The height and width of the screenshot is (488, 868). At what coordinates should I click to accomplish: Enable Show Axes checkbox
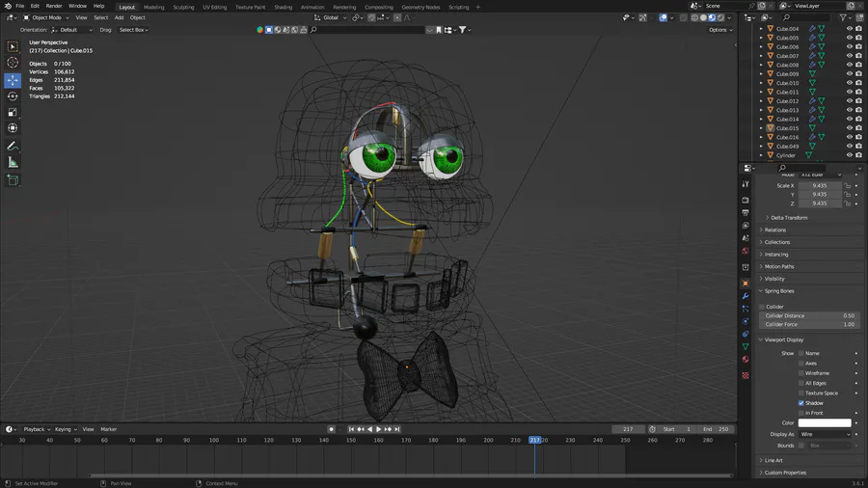[801, 364]
